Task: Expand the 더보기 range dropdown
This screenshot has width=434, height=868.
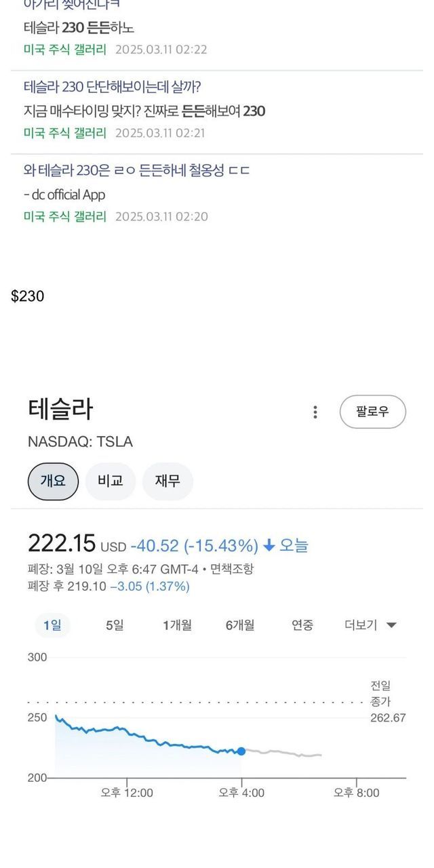Action: pyautogui.click(x=370, y=625)
